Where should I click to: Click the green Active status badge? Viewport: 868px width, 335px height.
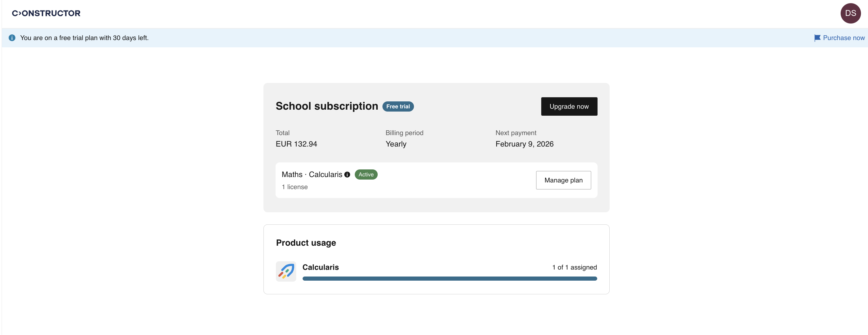366,174
